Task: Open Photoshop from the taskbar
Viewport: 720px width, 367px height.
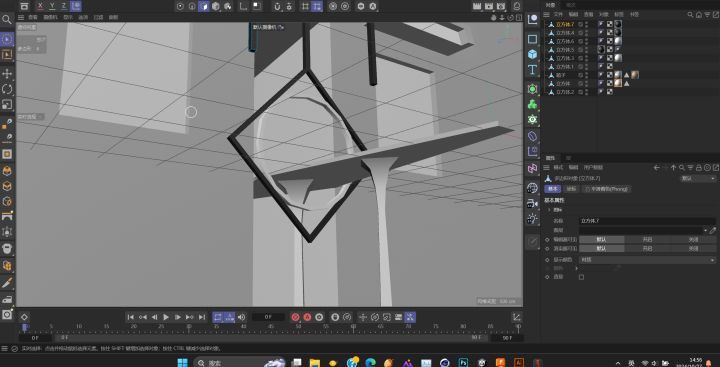Action: [x=463, y=362]
